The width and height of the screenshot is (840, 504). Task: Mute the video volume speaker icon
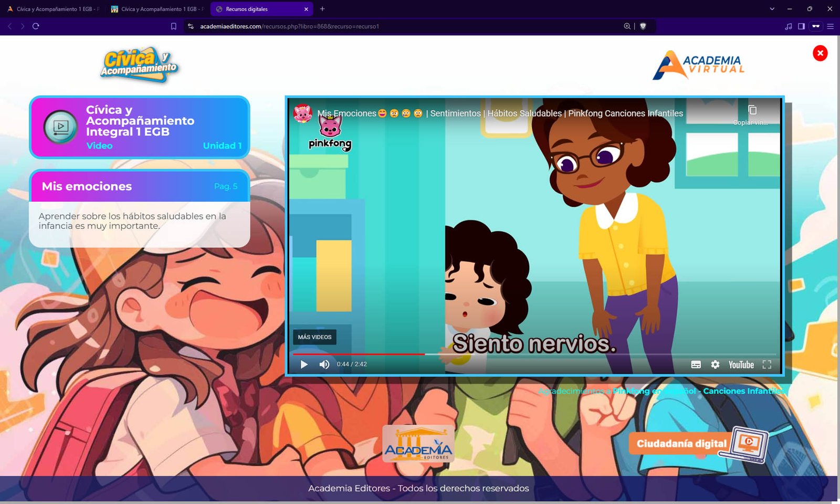(324, 364)
